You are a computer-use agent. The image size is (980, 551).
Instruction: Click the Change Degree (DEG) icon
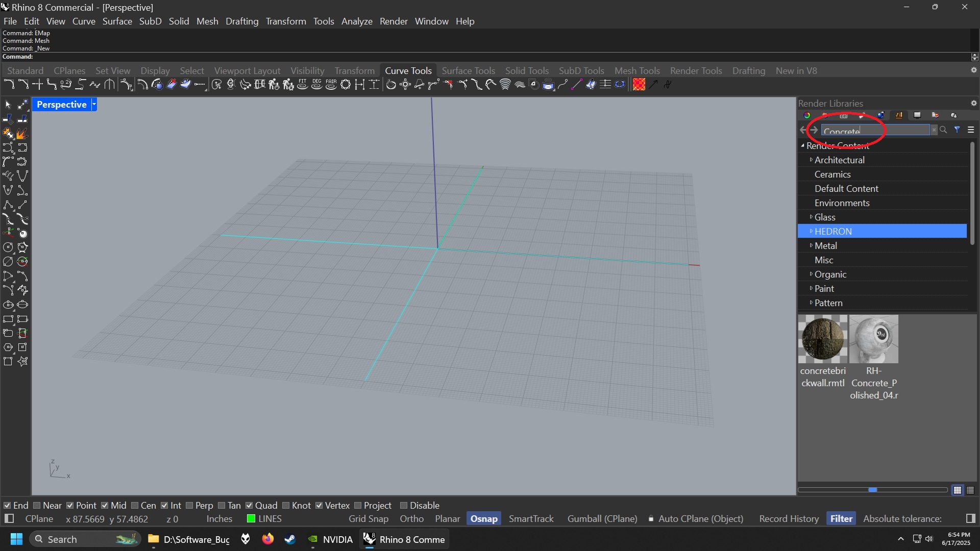(317, 84)
